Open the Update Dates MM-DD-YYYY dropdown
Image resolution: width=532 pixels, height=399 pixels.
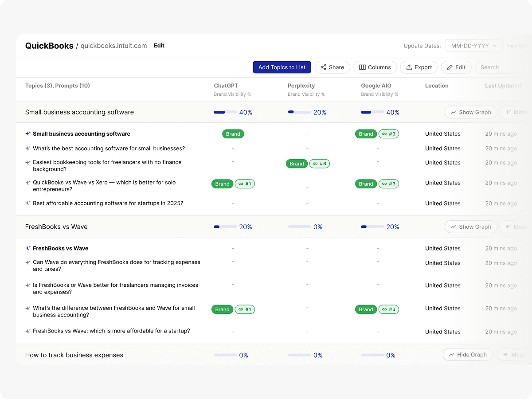click(x=473, y=46)
